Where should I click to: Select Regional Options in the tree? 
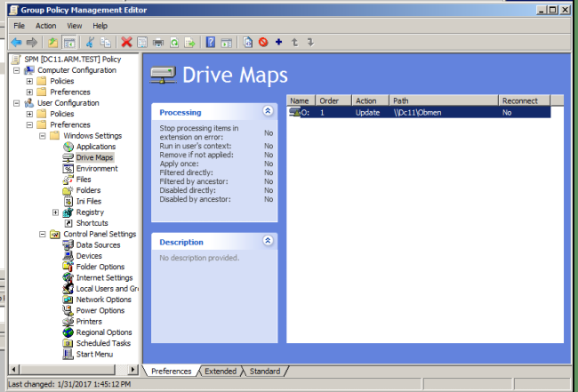(x=104, y=332)
